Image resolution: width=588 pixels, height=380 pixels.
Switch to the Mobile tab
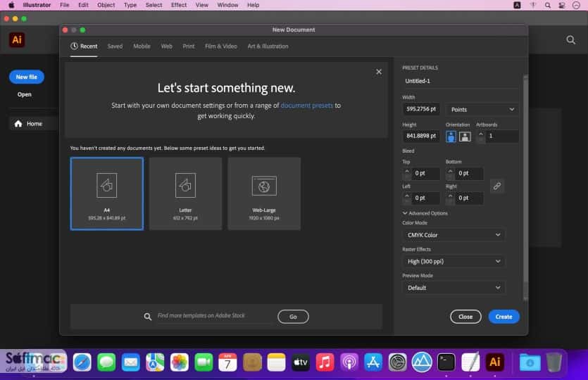(x=142, y=46)
